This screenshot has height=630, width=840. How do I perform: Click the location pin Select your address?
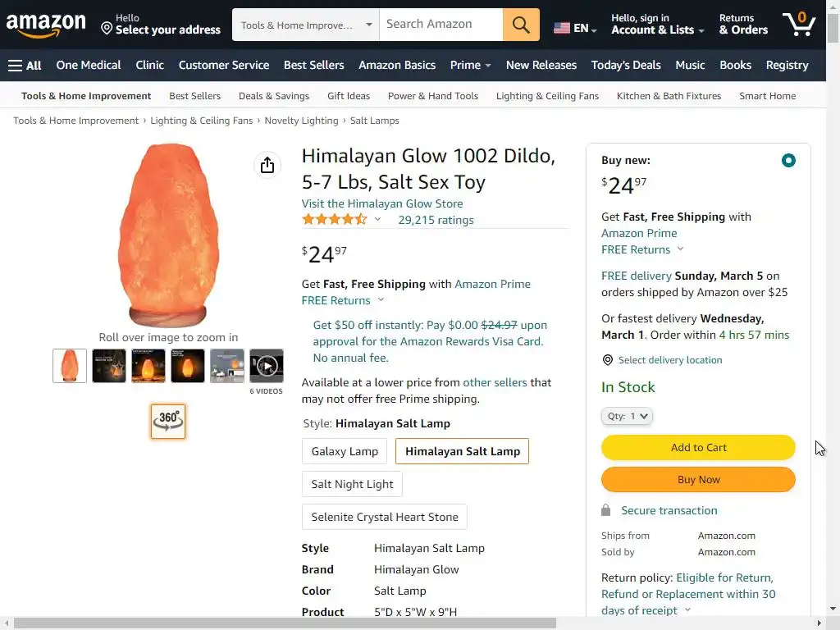coord(161,25)
